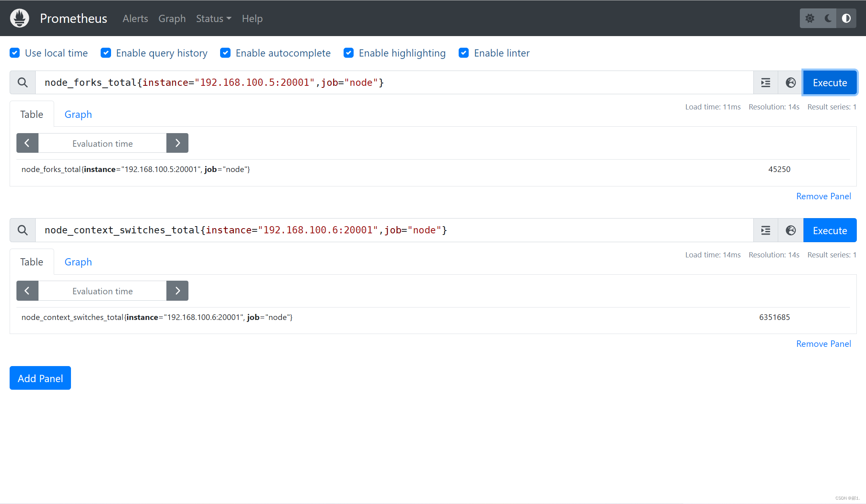Execute the node_context_switches_total query
866x504 pixels.
pyautogui.click(x=830, y=230)
